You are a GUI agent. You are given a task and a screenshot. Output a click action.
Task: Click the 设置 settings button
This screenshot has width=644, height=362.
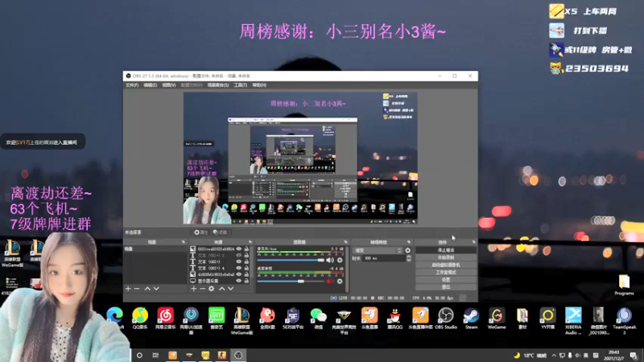[x=446, y=279]
